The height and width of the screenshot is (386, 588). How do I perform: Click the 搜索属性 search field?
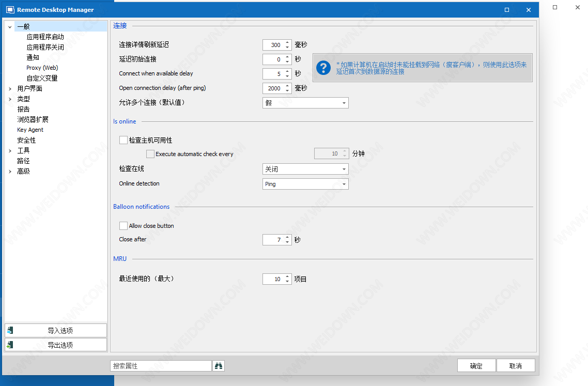(x=161, y=366)
